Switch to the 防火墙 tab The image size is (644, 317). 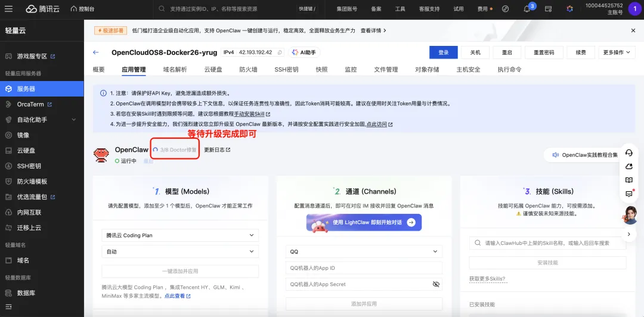[249, 70]
